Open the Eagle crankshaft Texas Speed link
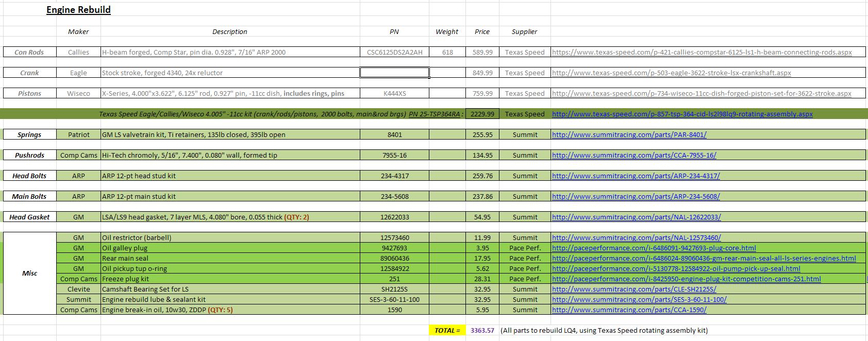This screenshot has height=341, width=868. 671,73
